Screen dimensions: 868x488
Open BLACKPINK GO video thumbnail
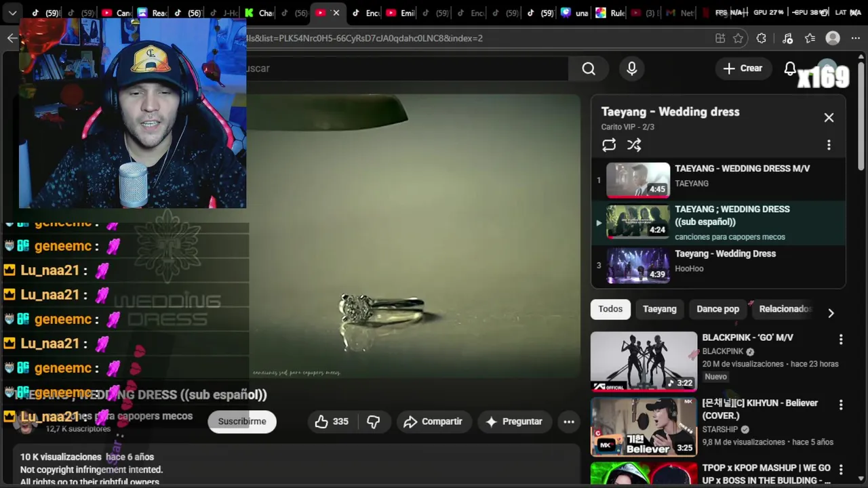644,361
